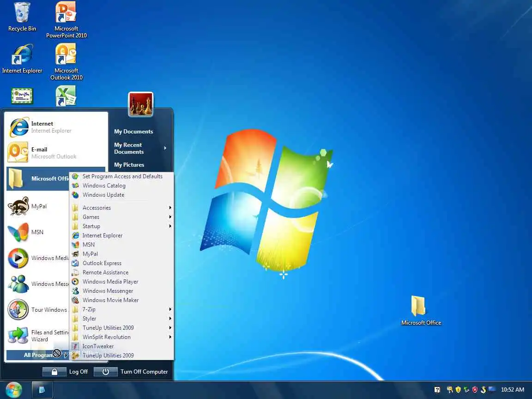Image resolution: width=532 pixels, height=399 pixels.
Task: Open the certificate icon on desktop
Action: click(22, 96)
